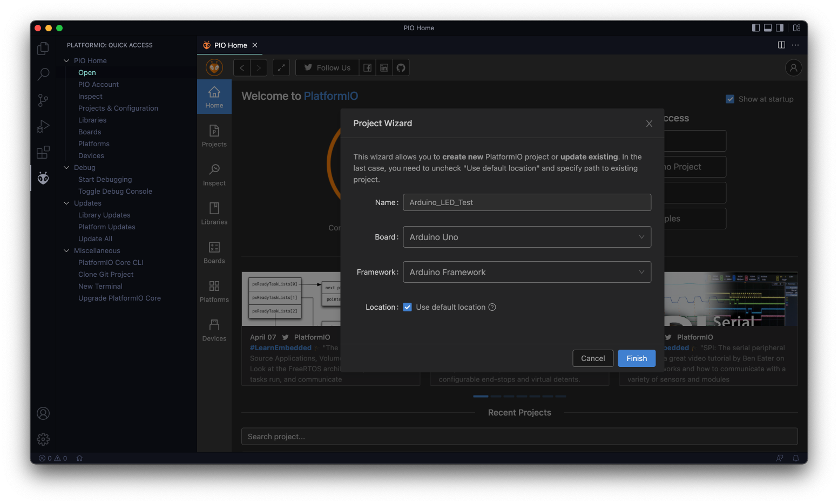Open Source Control view in activity bar
Viewport: 838px width, 504px height.
point(43,100)
